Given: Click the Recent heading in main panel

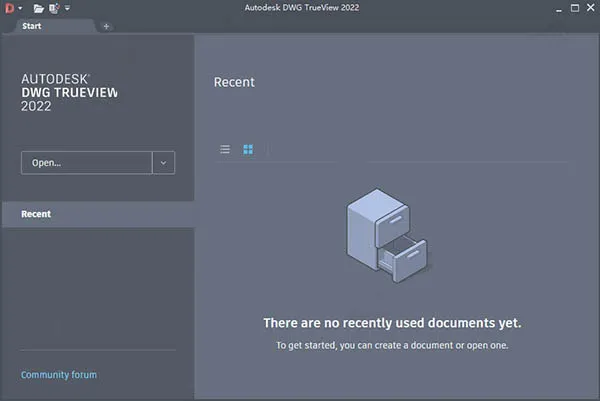Looking at the screenshot, I should (x=234, y=82).
